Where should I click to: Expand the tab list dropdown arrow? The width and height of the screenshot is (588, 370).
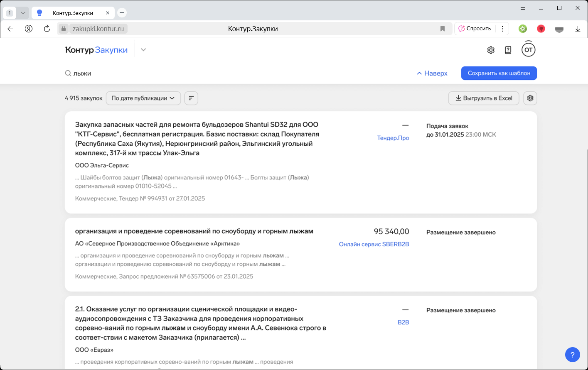(x=23, y=13)
